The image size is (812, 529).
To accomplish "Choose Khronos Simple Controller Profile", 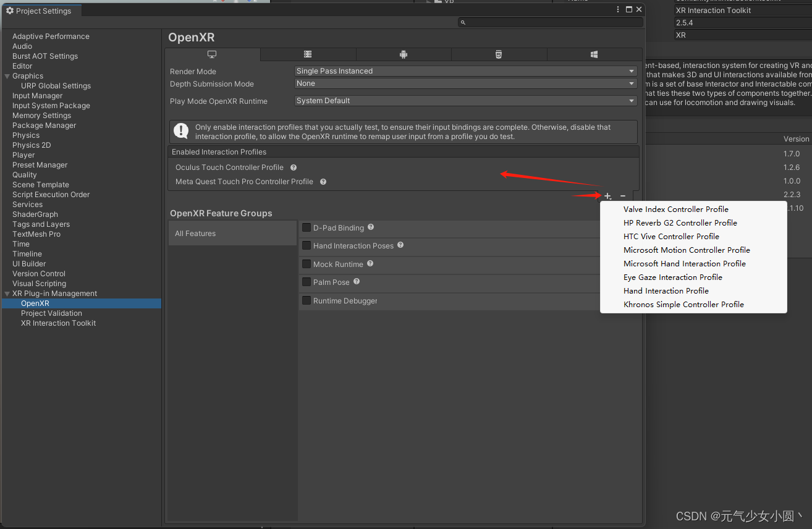I will click(683, 305).
